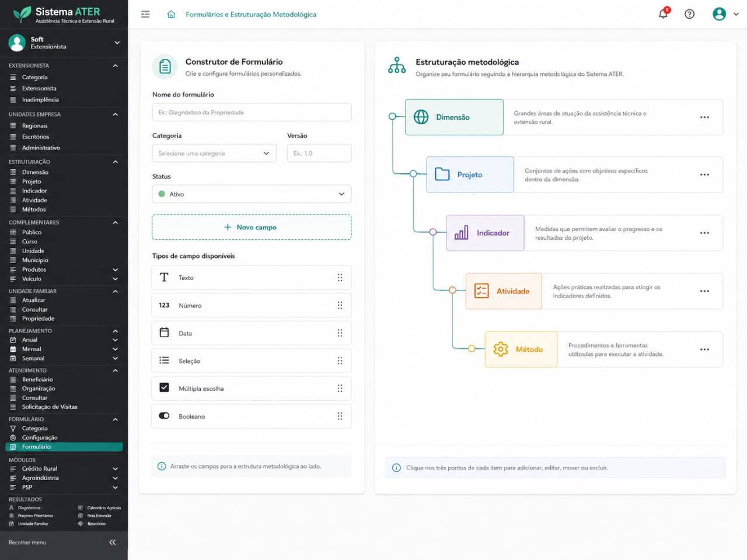The image size is (747, 560).
Task: Open Configuração under Formulário
Action: [40, 437]
